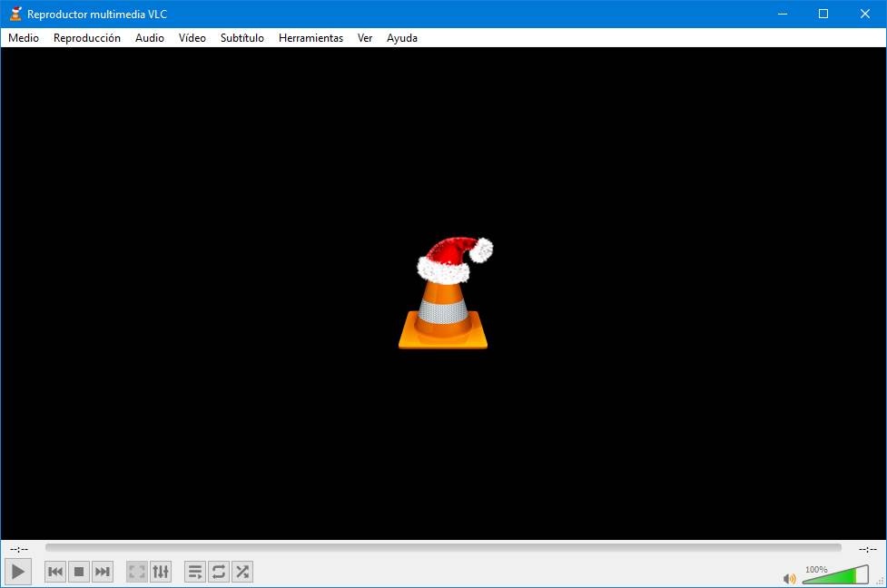
Task: Adjust the green volume slider
Action: [835, 574]
